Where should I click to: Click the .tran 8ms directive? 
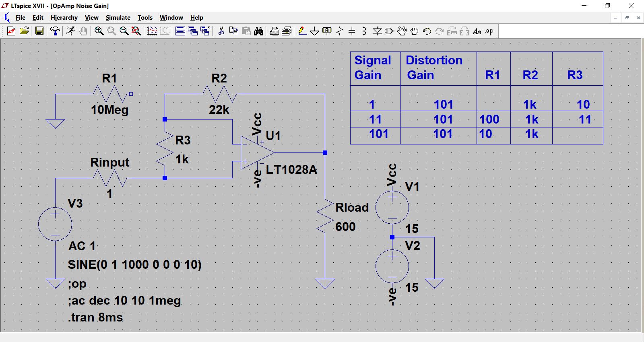95,317
